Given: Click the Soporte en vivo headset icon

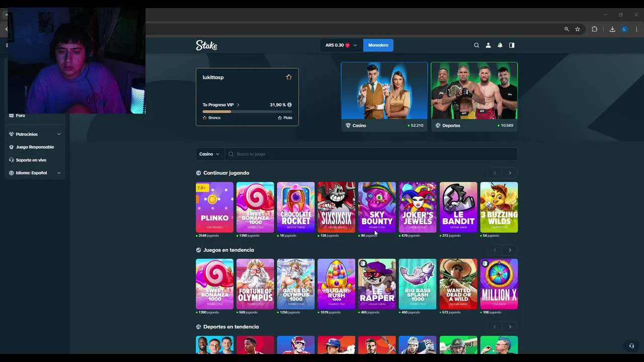Looking at the screenshot, I should pyautogui.click(x=12, y=160).
